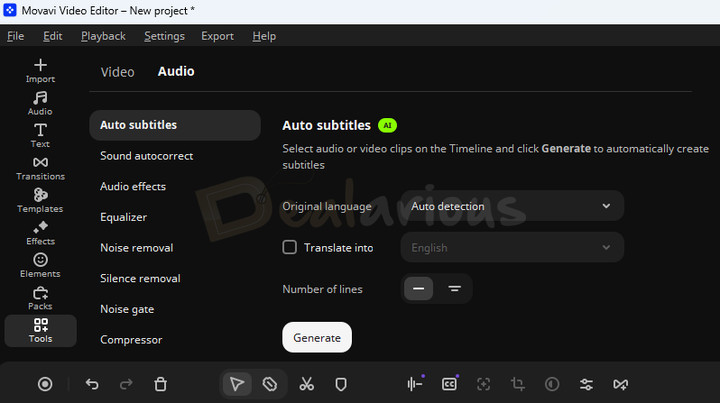
Task: Switch to the Video tab
Action: coord(118,72)
